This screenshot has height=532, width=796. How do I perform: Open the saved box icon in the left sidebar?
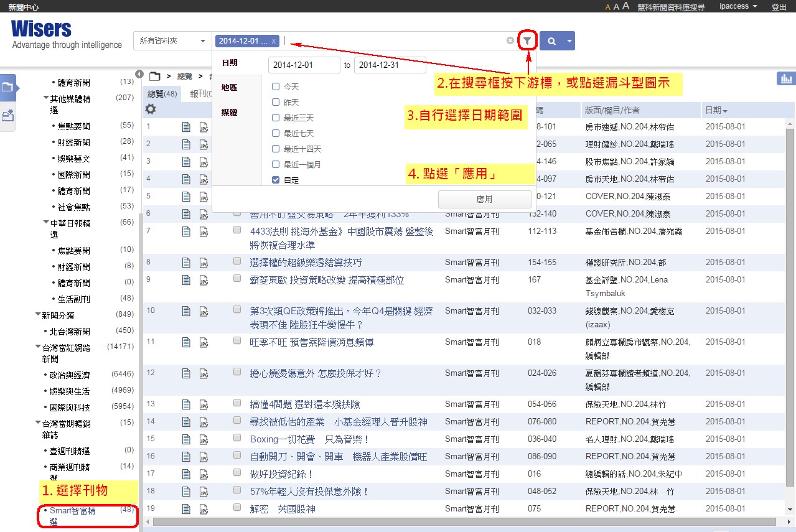pyautogui.click(x=8, y=116)
